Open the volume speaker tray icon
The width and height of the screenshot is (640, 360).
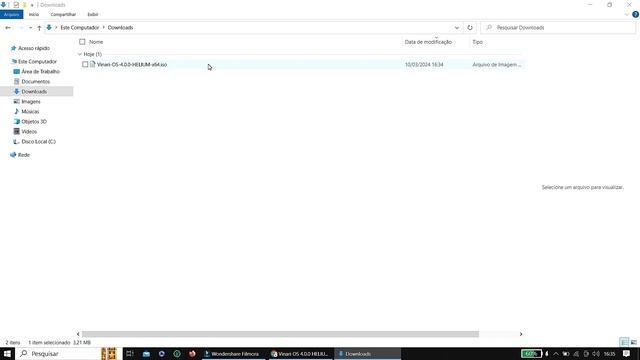(596, 353)
